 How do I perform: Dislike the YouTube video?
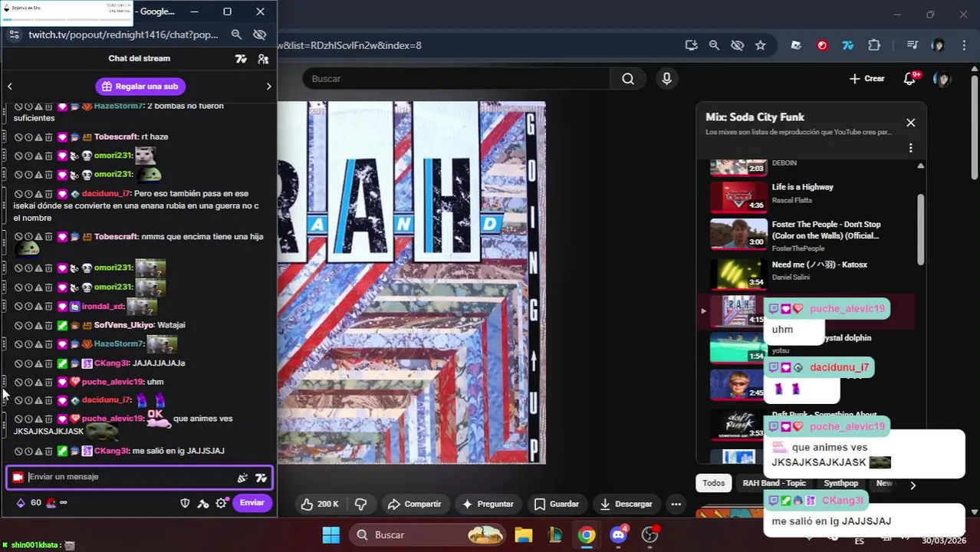coord(360,504)
